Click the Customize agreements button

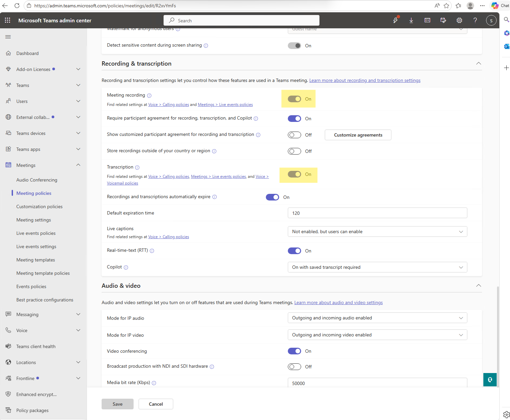358,135
